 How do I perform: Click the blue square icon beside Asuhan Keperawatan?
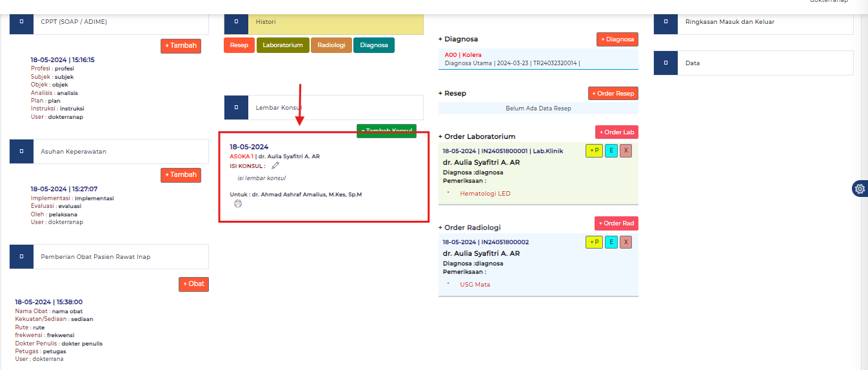click(x=21, y=151)
